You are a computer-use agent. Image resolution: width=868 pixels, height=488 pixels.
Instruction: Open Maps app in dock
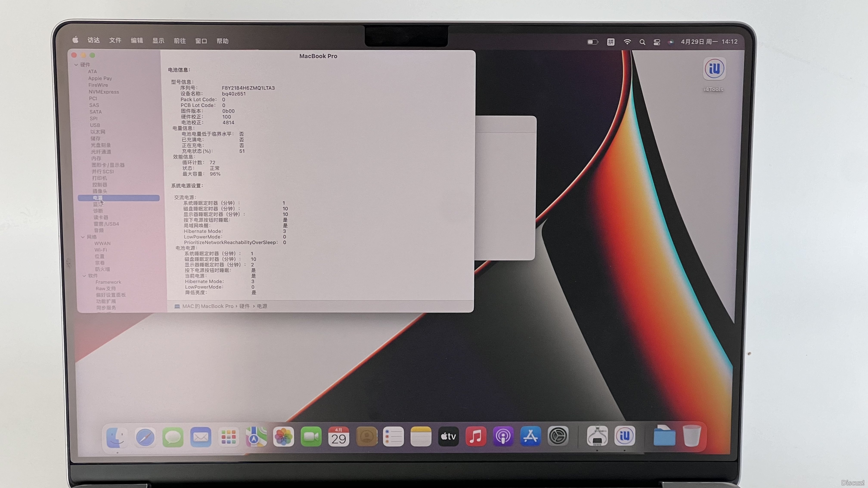[x=256, y=437]
